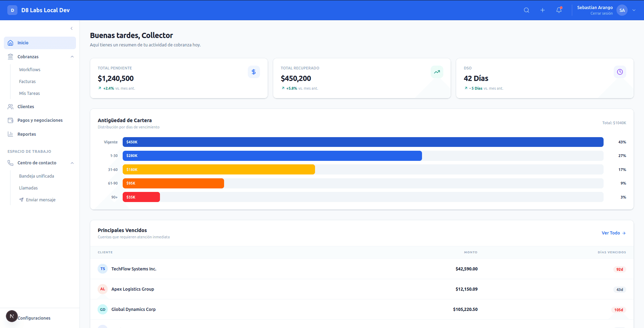Click Cerrar sesión to log out

(601, 13)
